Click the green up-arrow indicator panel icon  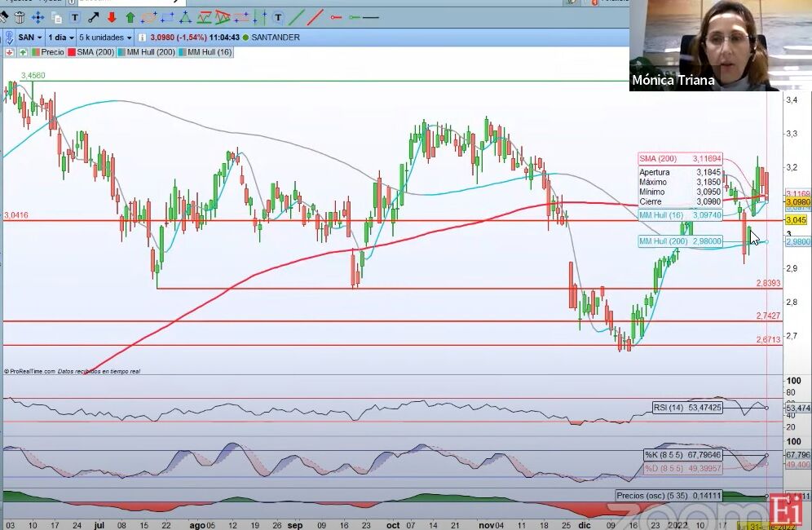point(23,52)
